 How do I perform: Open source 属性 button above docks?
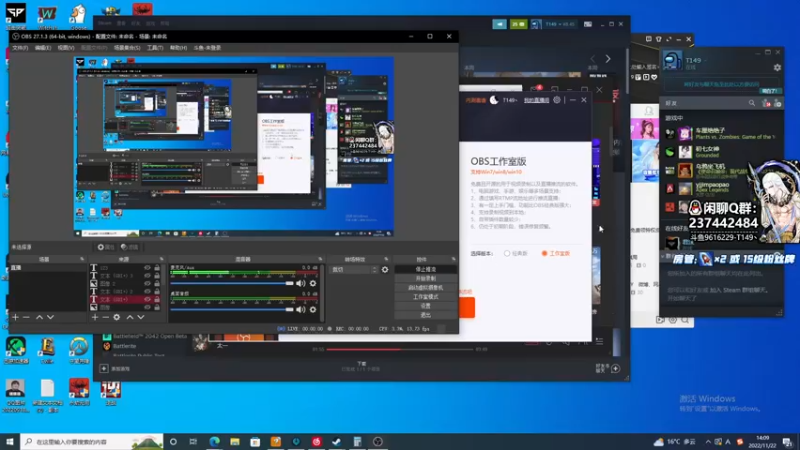pos(106,247)
